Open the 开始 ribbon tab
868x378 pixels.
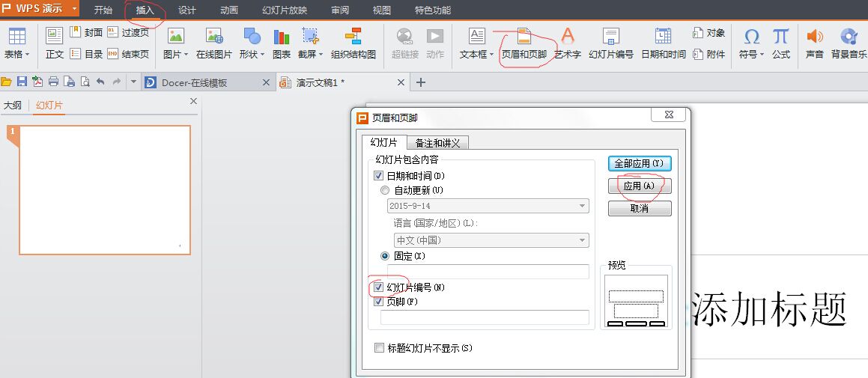[103, 10]
